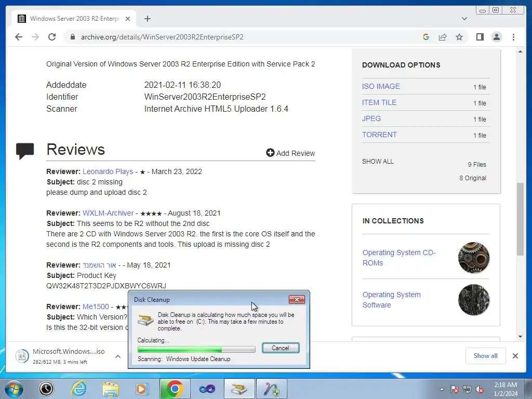Open the taskbar clock and date
The image size is (532, 399).
point(506,389)
